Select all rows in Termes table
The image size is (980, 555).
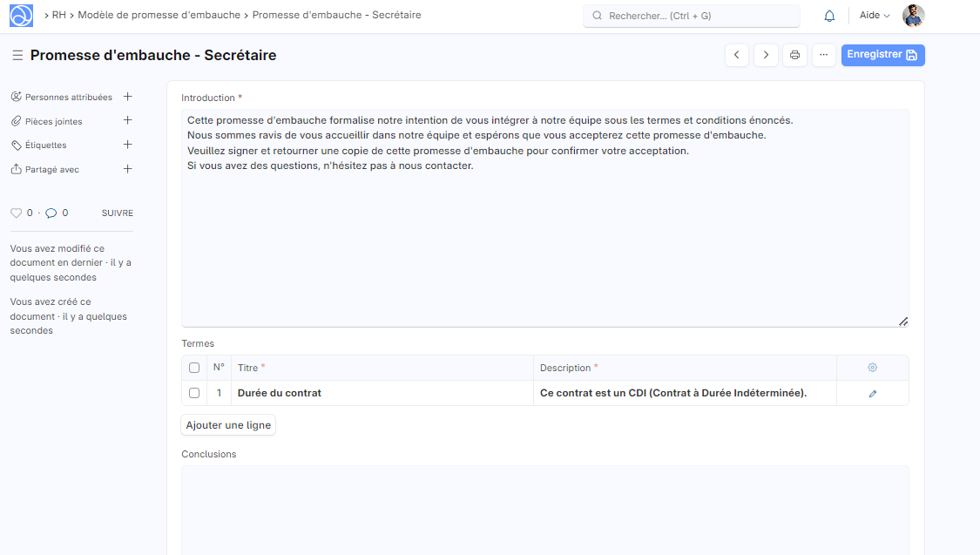194,368
